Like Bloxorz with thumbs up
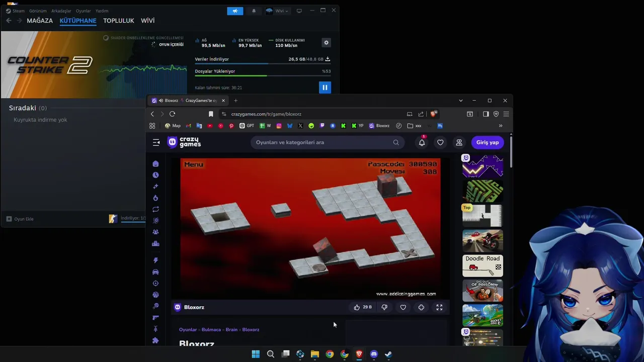 click(x=362, y=307)
